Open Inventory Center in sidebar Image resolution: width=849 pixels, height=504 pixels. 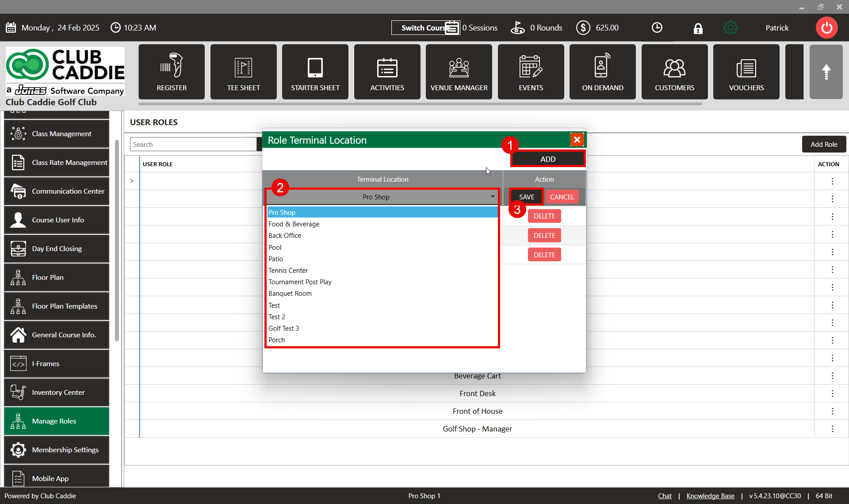pyautogui.click(x=57, y=392)
